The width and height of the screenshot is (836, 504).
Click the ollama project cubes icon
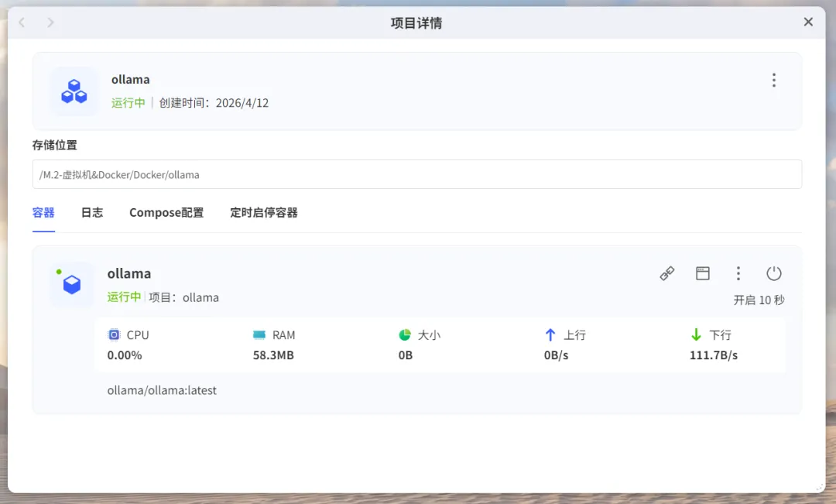coord(74,91)
